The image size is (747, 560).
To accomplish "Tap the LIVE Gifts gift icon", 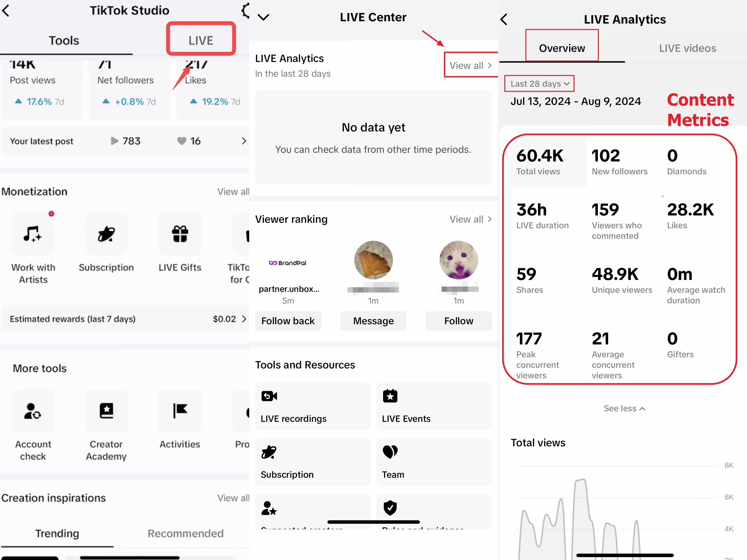I will coord(180,234).
